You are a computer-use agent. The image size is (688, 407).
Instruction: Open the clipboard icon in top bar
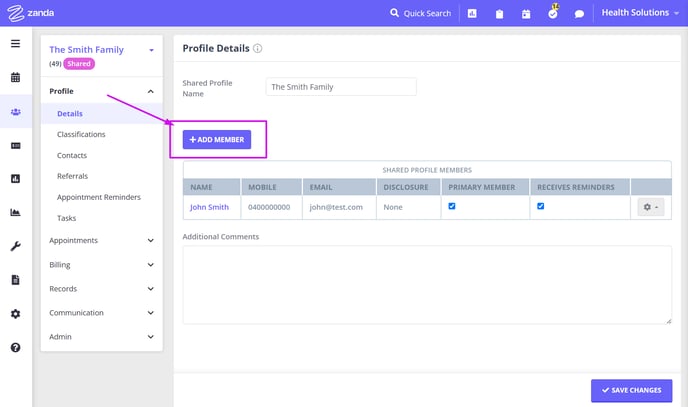click(499, 14)
